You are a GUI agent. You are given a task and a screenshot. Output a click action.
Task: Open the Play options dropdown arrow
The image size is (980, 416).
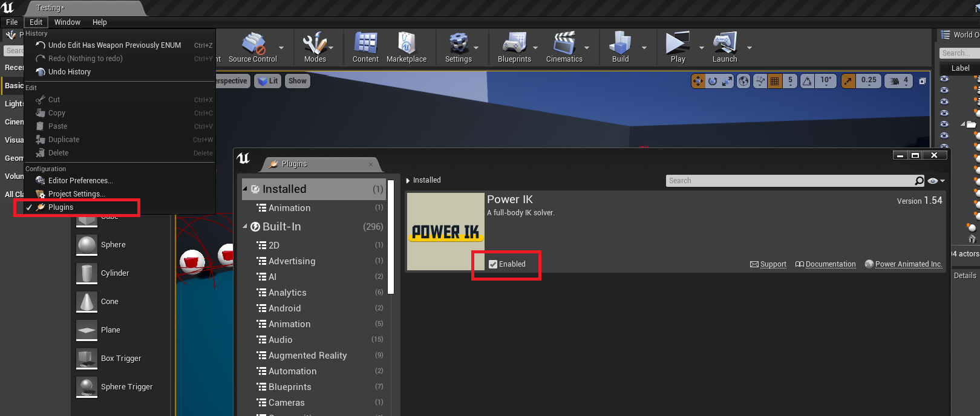click(702, 48)
